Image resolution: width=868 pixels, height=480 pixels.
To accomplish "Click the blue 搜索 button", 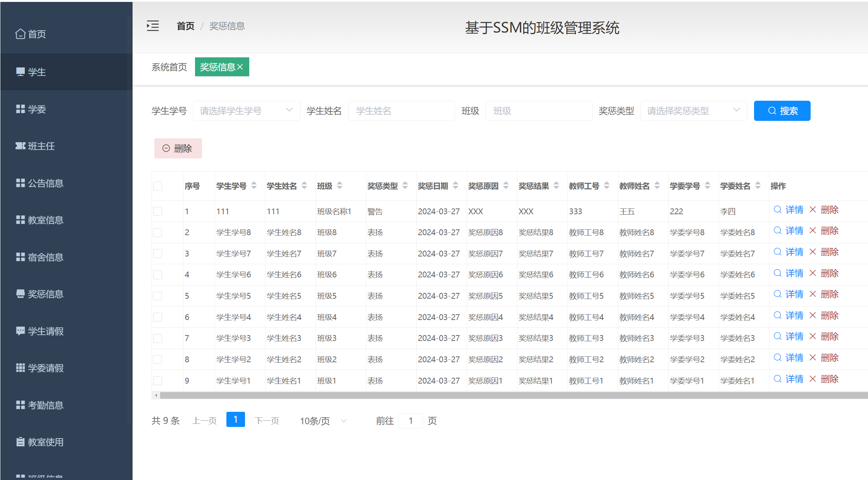I will (x=782, y=111).
